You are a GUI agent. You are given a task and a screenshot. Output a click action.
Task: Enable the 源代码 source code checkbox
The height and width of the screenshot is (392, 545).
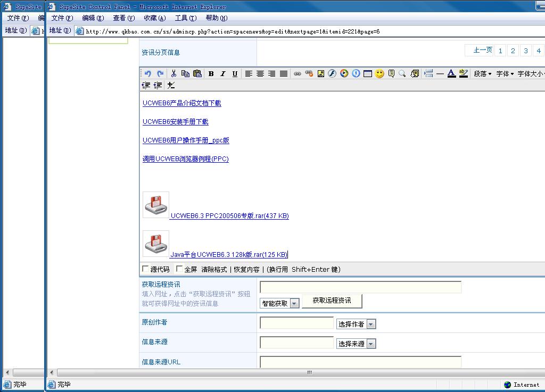[145, 269]
